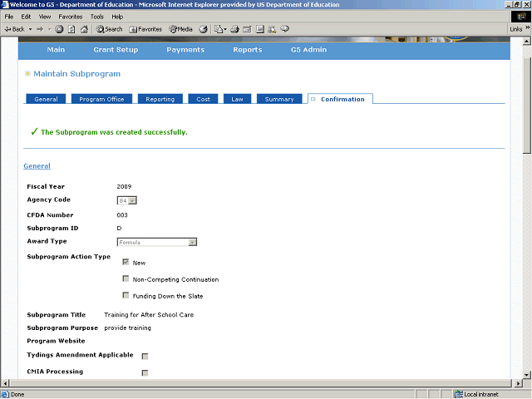Open G5 Admin navigation item
Image resolution: width=532 pixels, height=399 pixels.
click(x=308, y=50)
